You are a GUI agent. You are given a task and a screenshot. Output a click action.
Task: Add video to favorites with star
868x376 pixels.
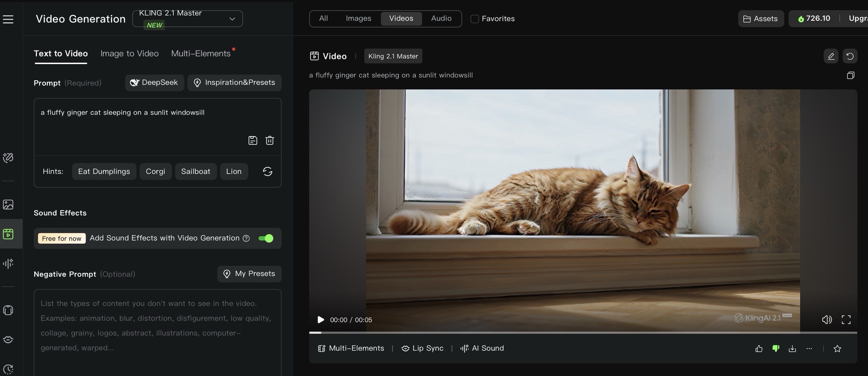pyautogui.click(x=837, y=348)
